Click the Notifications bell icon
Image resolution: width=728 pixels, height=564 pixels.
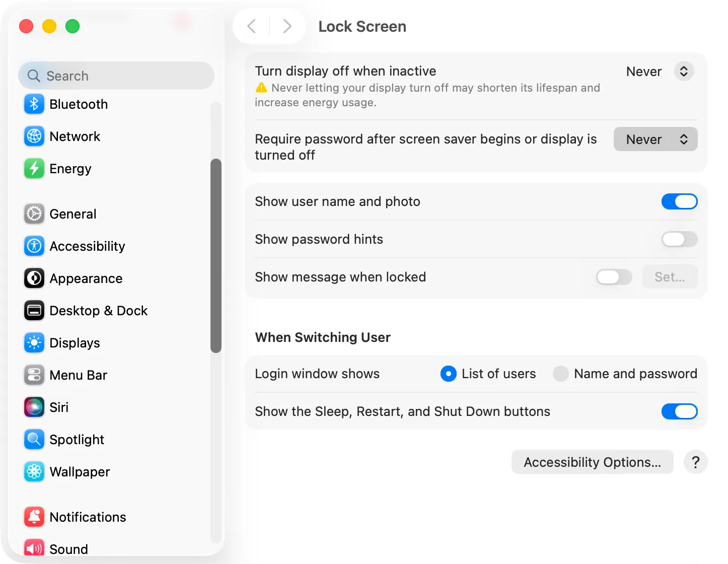point(34,517)
